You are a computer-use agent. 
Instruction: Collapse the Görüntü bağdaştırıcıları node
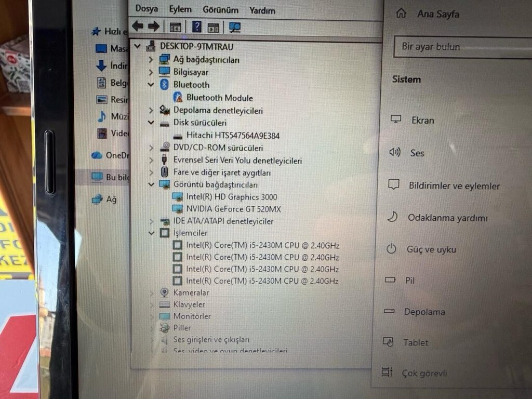pyautogui.click(x=151, y=184)
